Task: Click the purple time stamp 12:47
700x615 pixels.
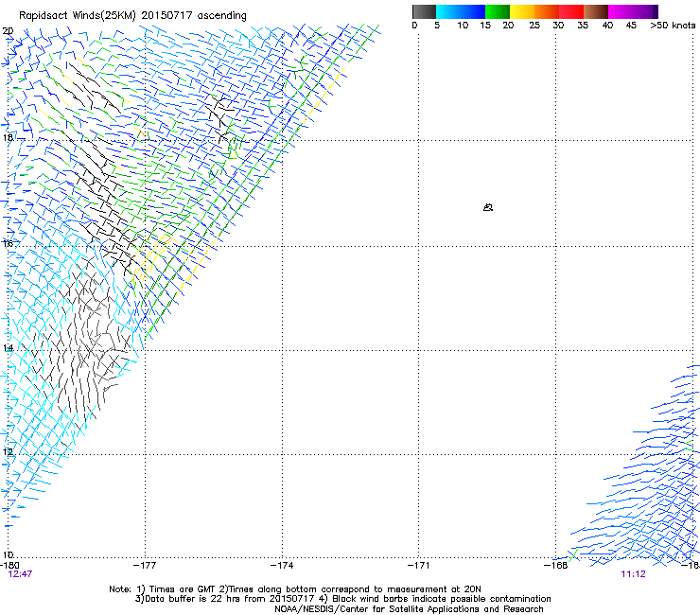Action: [20, 574]
